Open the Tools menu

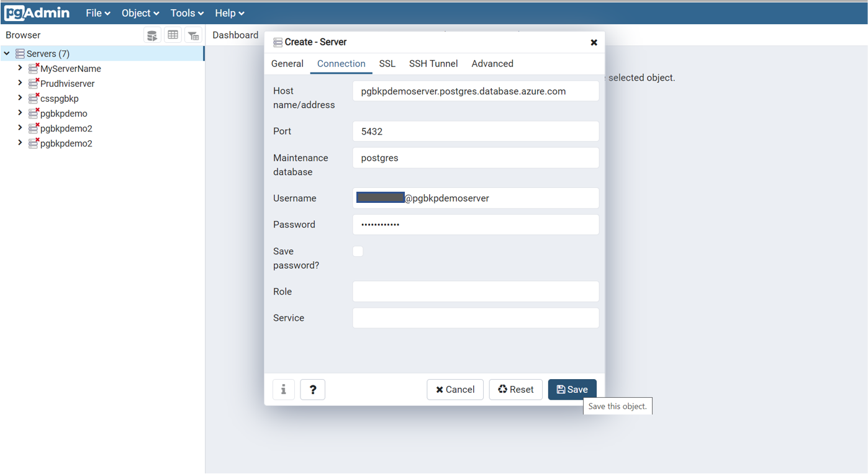coord(186,12)
